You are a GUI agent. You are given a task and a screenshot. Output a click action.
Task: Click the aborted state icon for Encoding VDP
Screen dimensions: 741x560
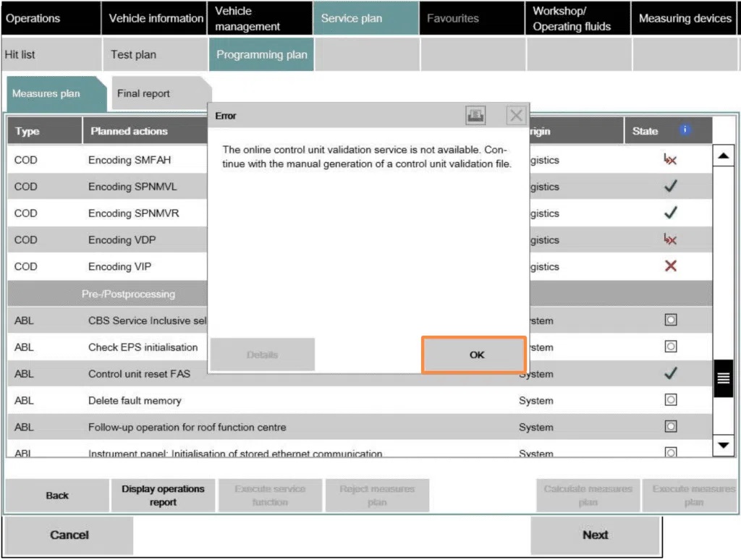coord(670,239)
